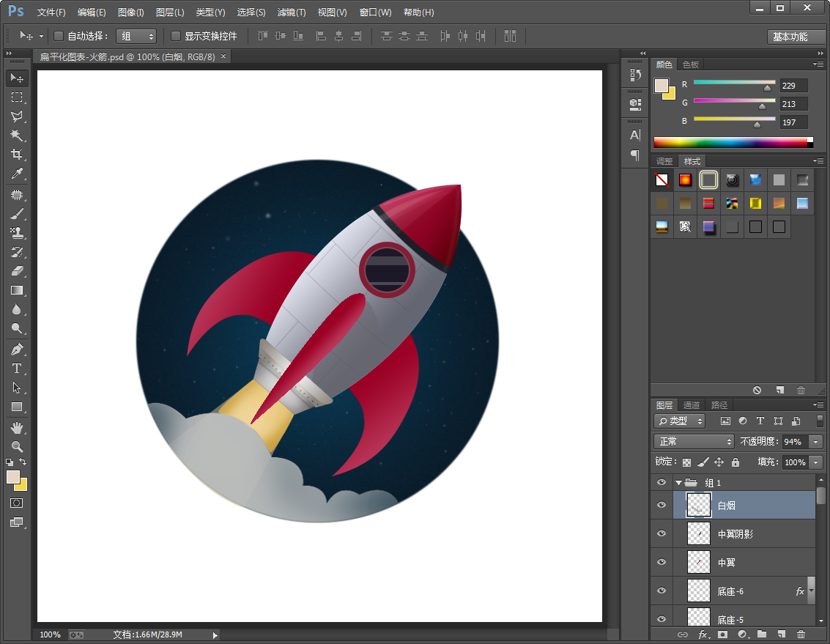
Task: Select the Eyedropper tool
Action: [17, 174]
